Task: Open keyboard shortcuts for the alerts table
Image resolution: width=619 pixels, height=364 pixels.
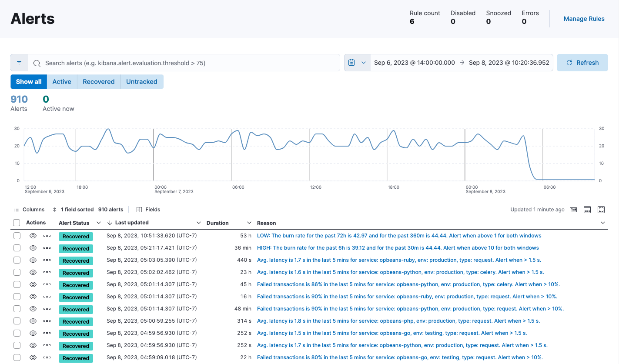Action: pos(573,209)
